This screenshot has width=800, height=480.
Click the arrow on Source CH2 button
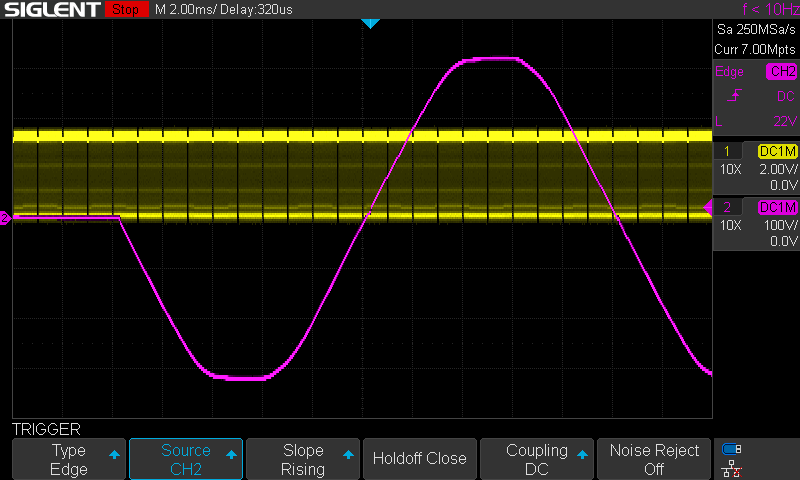click(x=231, y=454)
